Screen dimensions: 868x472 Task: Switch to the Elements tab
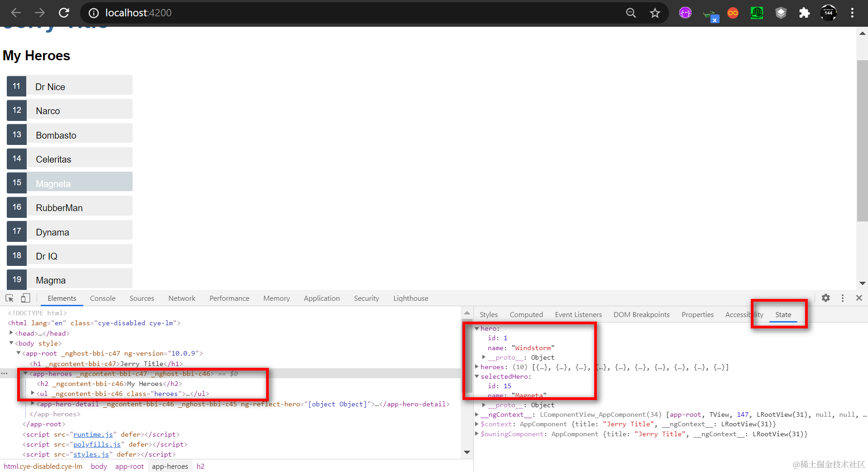(x=62, y=299)
